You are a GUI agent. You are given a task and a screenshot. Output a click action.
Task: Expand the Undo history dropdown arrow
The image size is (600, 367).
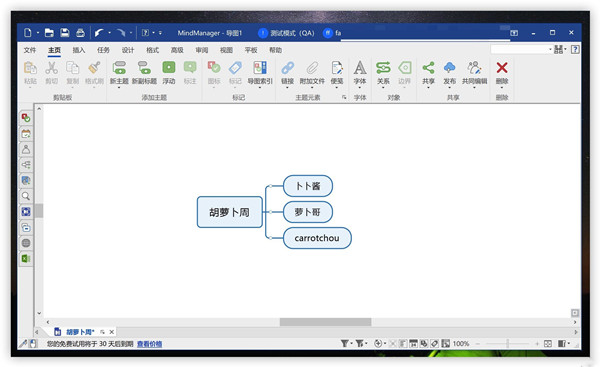point(109,33)
